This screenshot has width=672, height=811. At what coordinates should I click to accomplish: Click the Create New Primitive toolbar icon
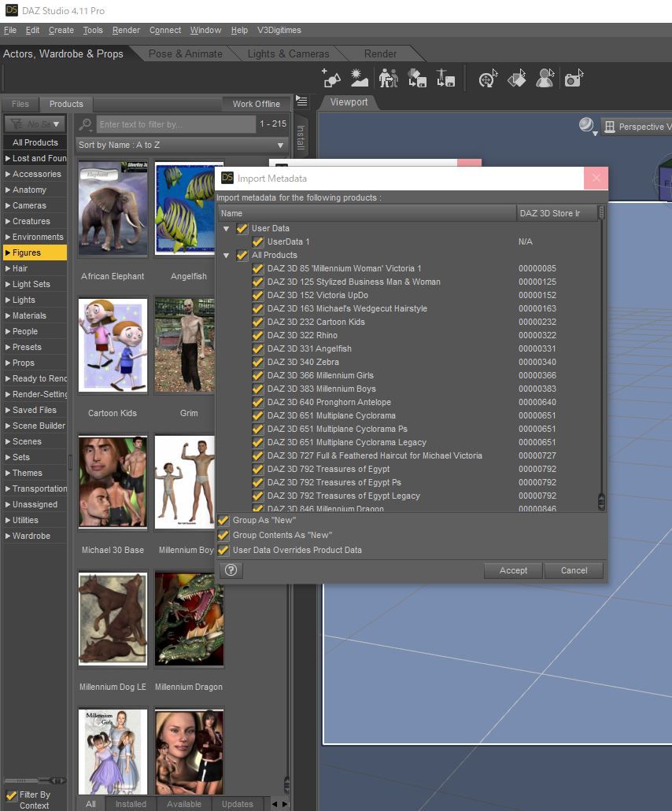tap(331, 78)
